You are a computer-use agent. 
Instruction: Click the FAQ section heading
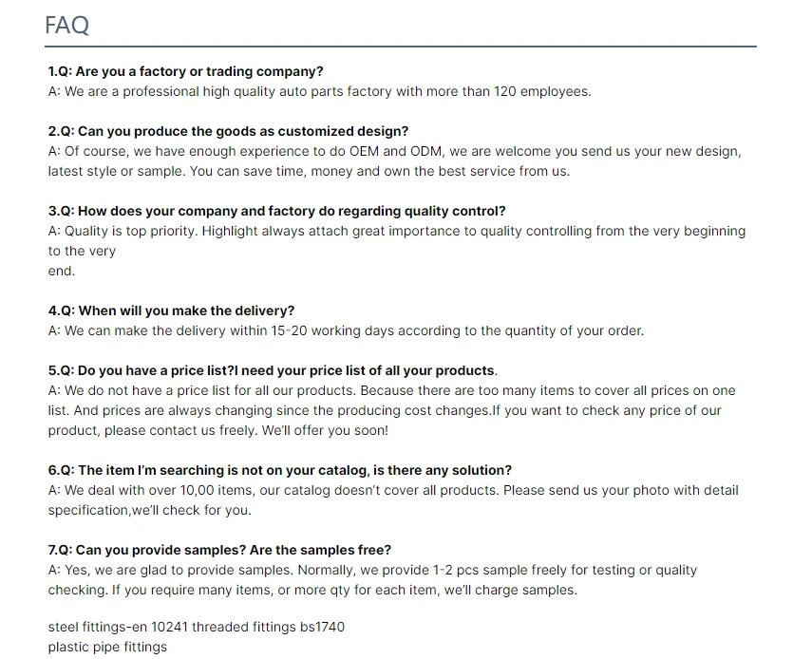(x=67, y=25)
